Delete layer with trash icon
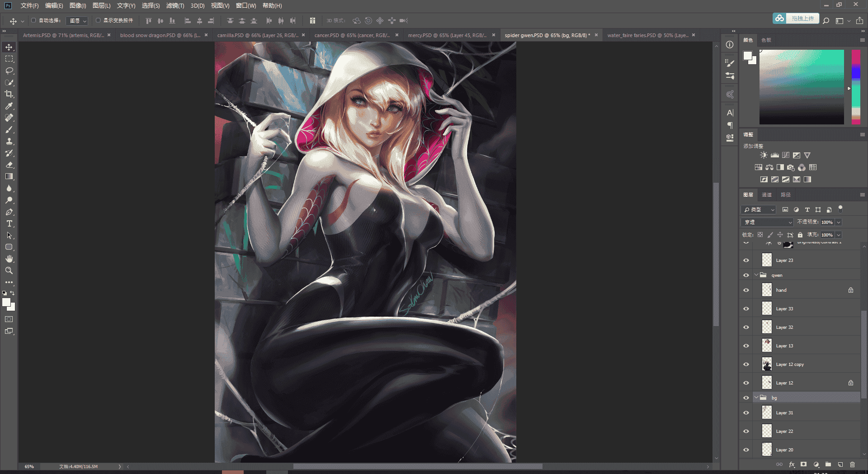Viewport: 868px width, 474px height. [x=852, y=465]
